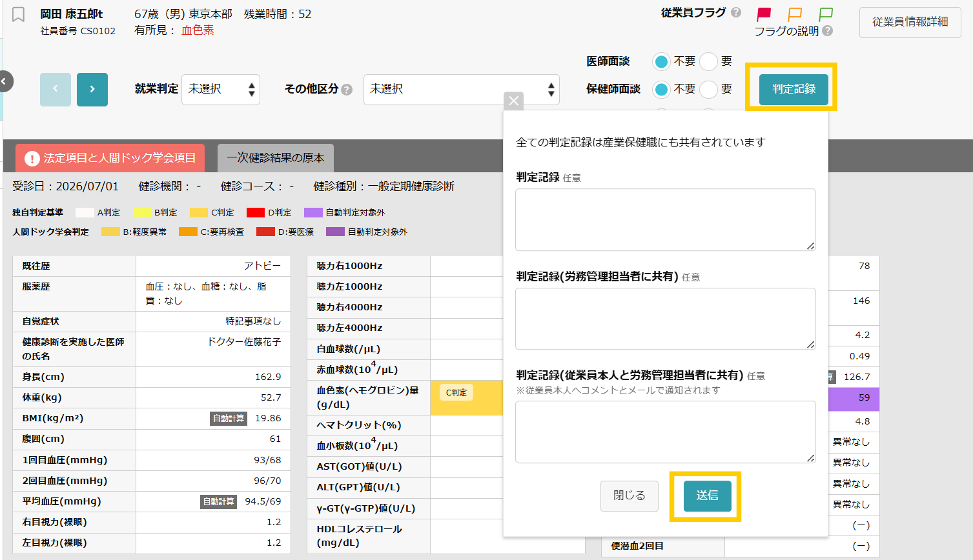
Task: Click the employee name 岡田 康五郎t
Action: click(72, 14)
